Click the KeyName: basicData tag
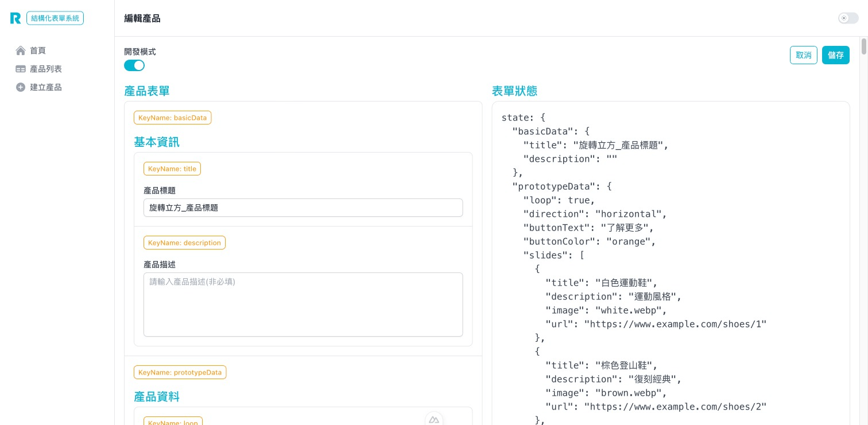 (172, 118)
